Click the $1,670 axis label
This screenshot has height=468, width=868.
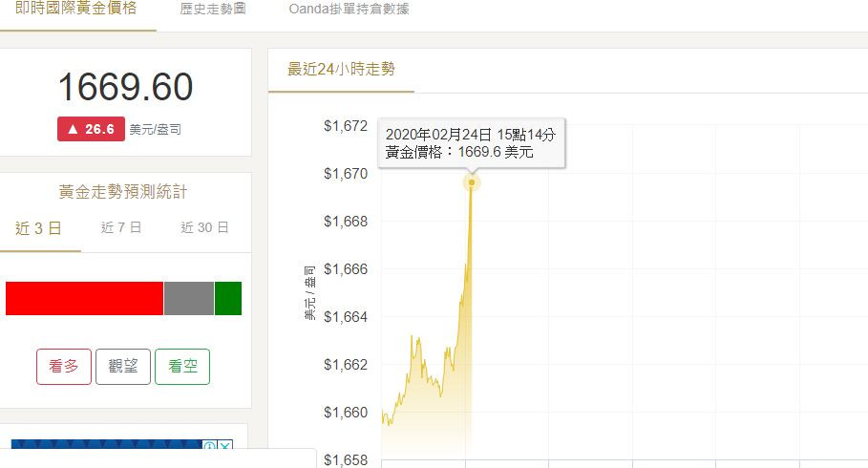click(x=346, y=174)
